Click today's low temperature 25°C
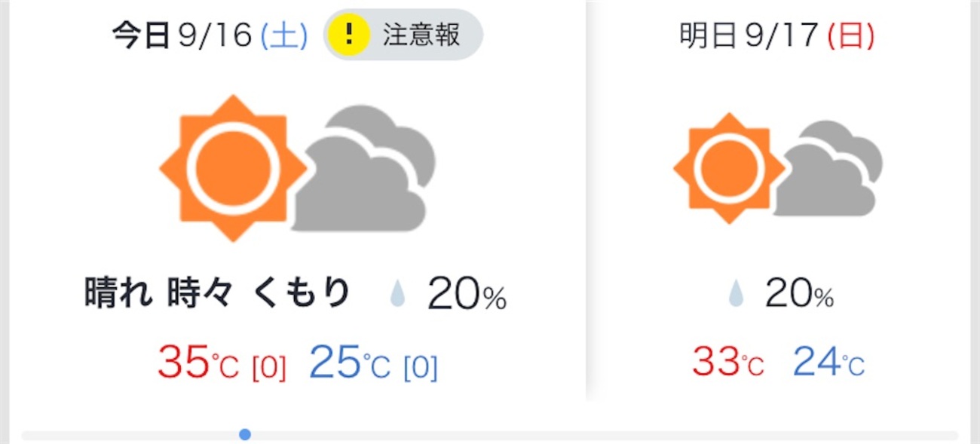The height and width of the screenshot is (444, 980). (350, 363)
